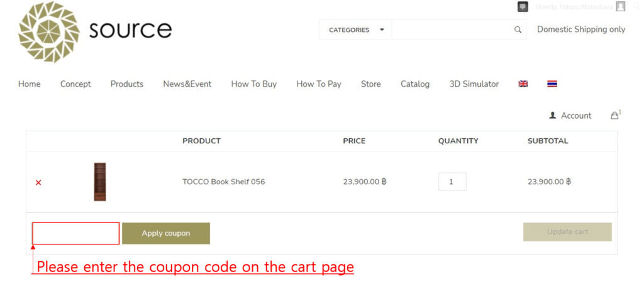The width and height of the screenshot is (644, 284).
Task: Click the coupon code input field
Action: [75, 233]
